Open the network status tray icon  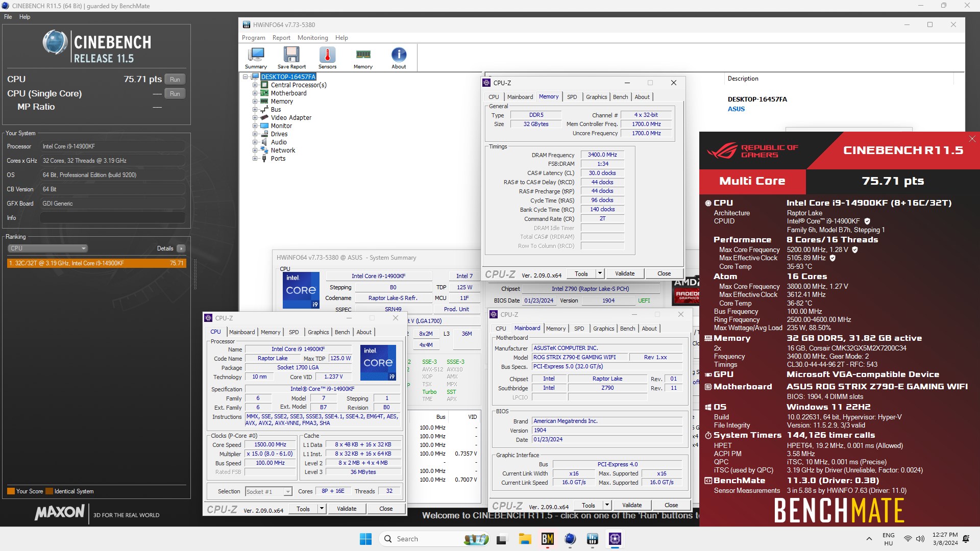point(908,539)
